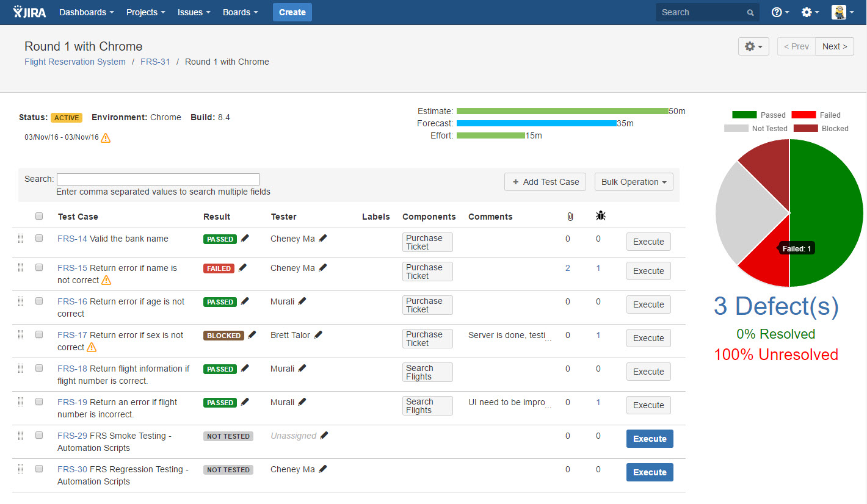867x504 pixels.
Task: Open the Dashboards menu
Action: (87, 12)
